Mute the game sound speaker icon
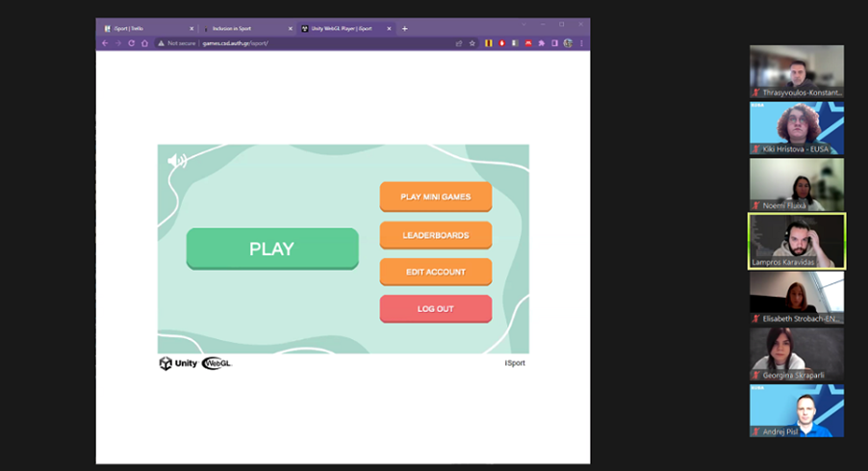This screenshot has width=868, height=471. [x=176, y=161]
